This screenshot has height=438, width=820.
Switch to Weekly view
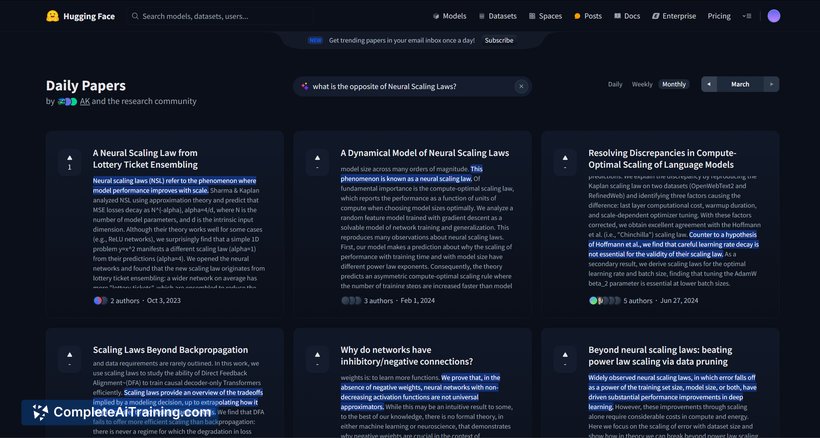coord(642,84)
